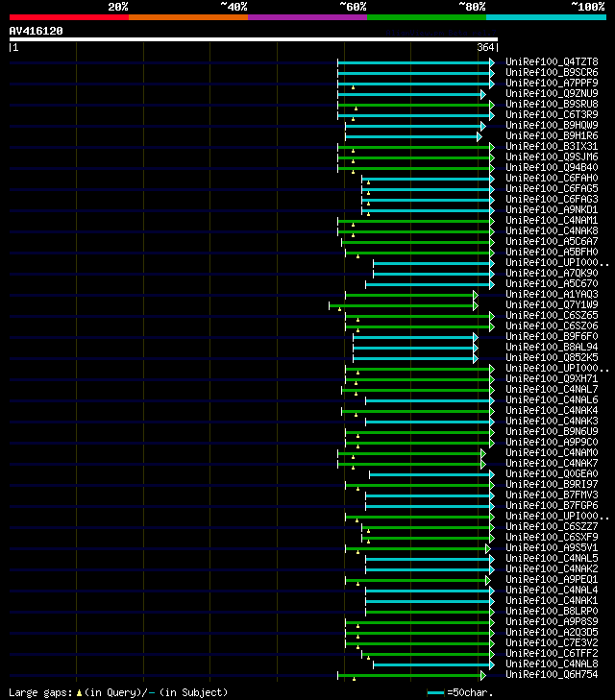Open the UniRef100_A7PPF9 entry
Screen dimensions: 615x700
552,83
